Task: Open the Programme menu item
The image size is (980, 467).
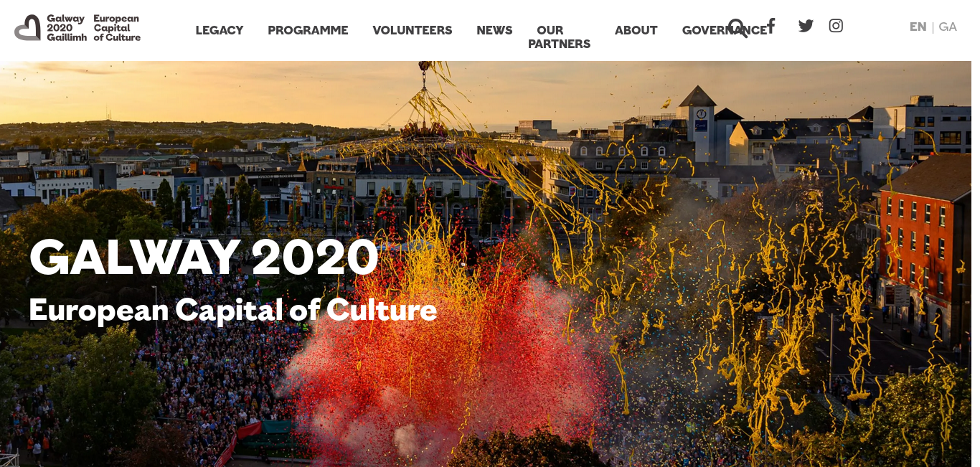Action: coord(308,30)
